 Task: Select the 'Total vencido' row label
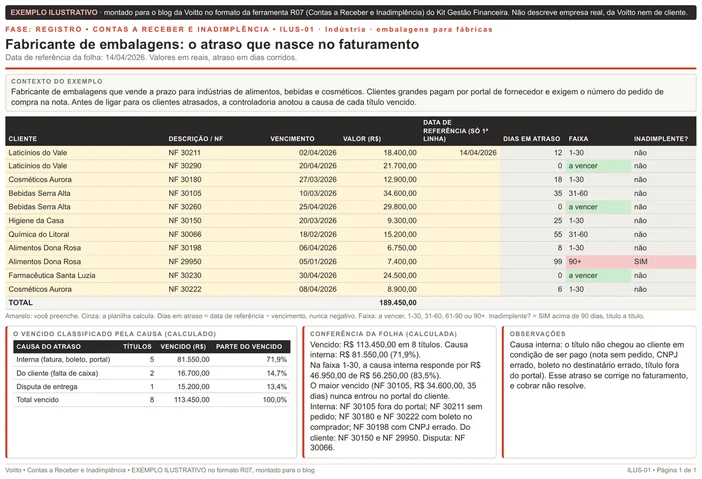[37, 400]
